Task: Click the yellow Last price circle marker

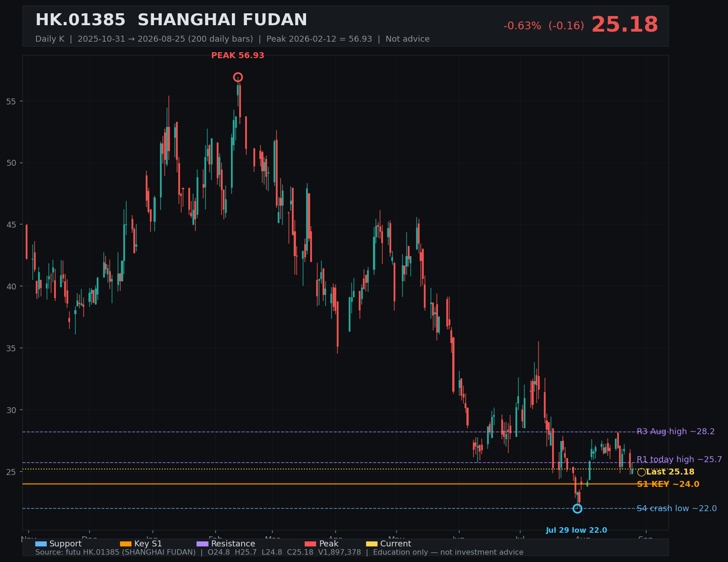Action: click(x=641, y=472)
